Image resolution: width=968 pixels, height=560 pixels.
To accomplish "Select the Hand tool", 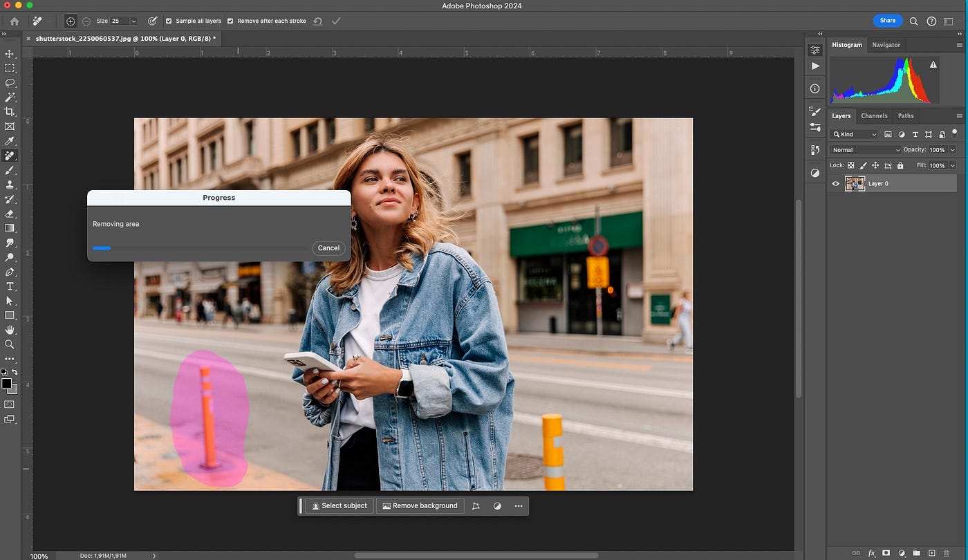I will [10, 330].
